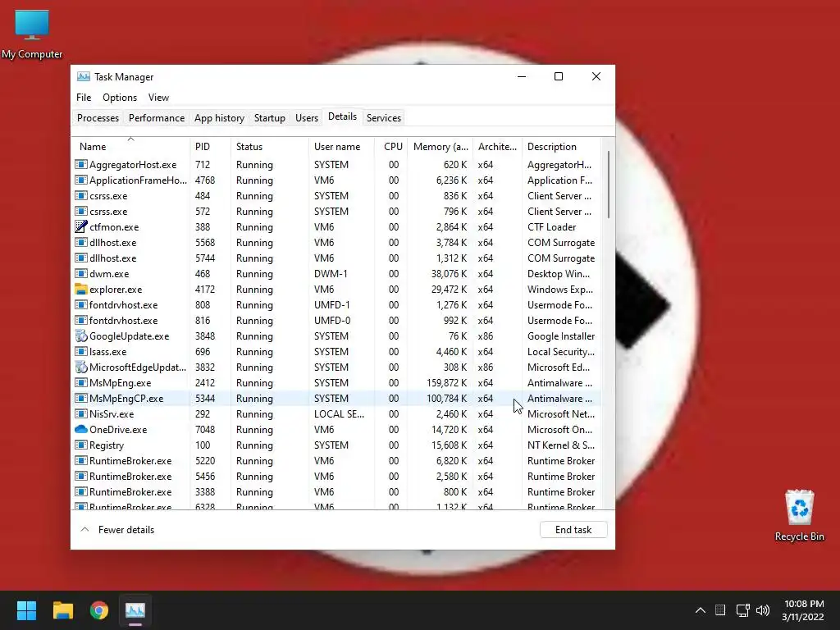Sort by the Memory column header
The width and height of the screenshot is (840, 630).
tap(441, 146)
